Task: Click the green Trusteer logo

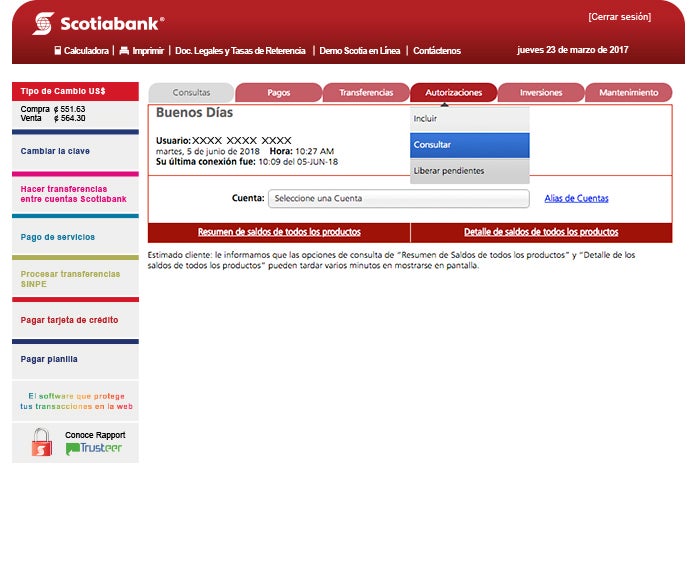Action: pos(94,448)
